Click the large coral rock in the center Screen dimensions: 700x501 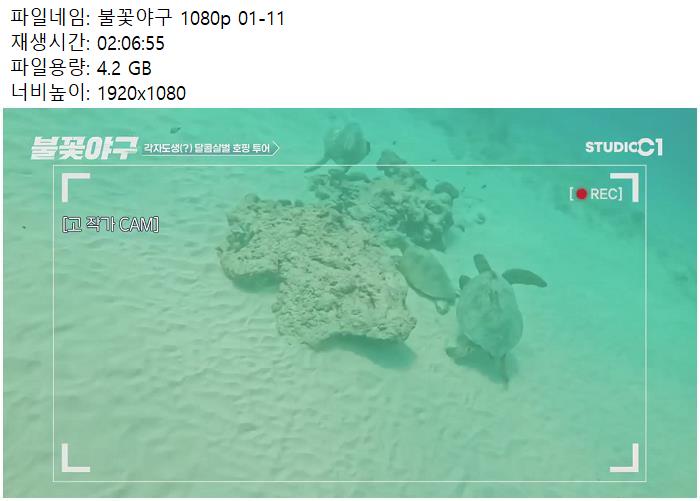tap(319, 270)
